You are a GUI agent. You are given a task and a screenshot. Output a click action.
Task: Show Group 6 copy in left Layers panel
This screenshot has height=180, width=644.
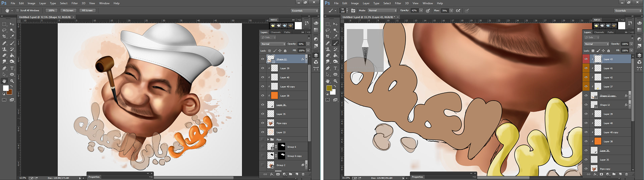pyautogui.click(x=263, y=156)
